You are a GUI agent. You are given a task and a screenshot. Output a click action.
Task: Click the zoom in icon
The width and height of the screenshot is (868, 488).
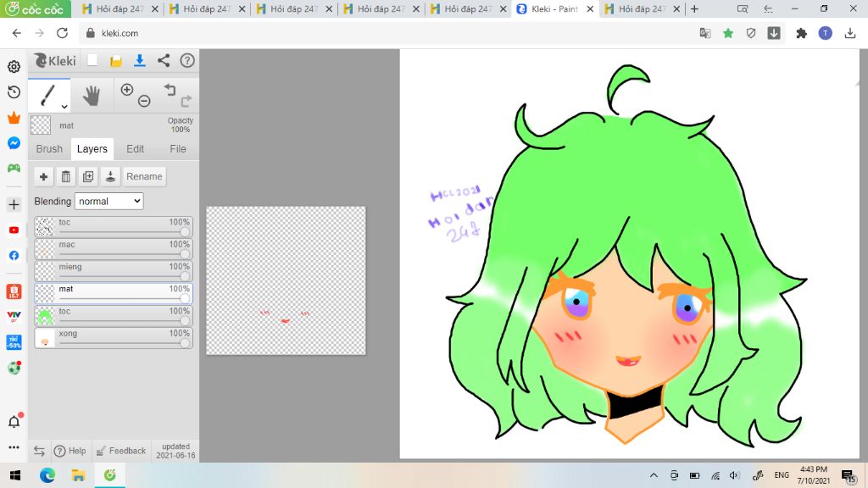click(x=127, y=90)
